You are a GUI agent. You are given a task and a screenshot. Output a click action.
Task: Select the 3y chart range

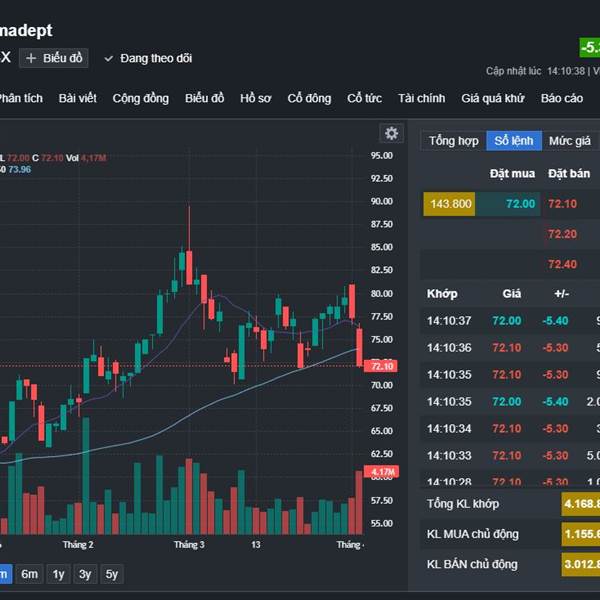coord(85,574)
